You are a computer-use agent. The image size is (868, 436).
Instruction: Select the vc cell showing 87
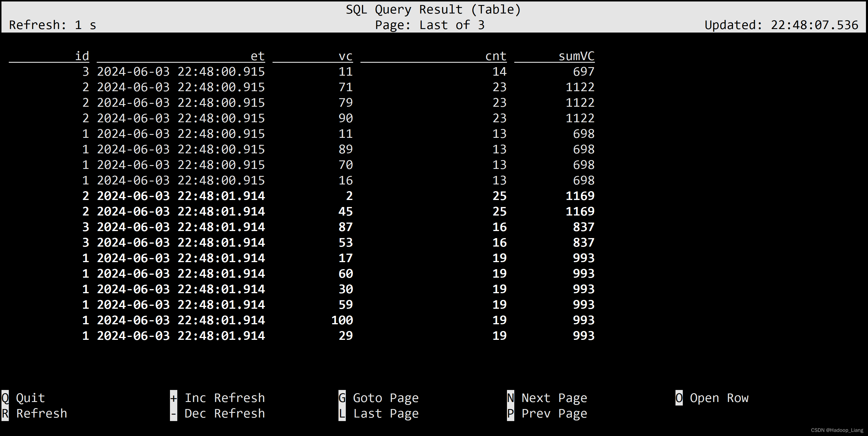pyautogui.click(x=346, y=227)
